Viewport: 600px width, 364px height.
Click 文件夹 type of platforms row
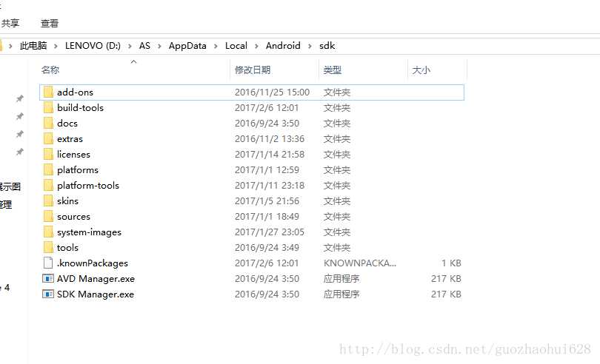pyautogui.click(x=337, y=169)
